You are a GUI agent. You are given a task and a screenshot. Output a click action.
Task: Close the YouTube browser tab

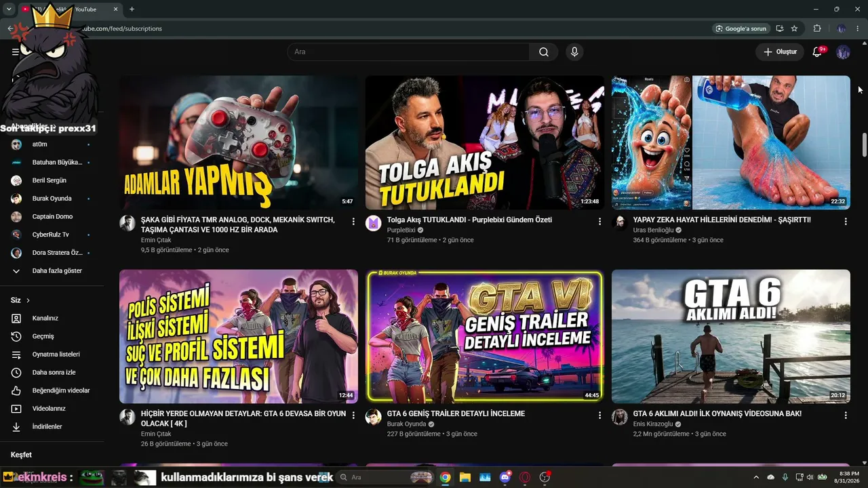[x=115, y=9]
